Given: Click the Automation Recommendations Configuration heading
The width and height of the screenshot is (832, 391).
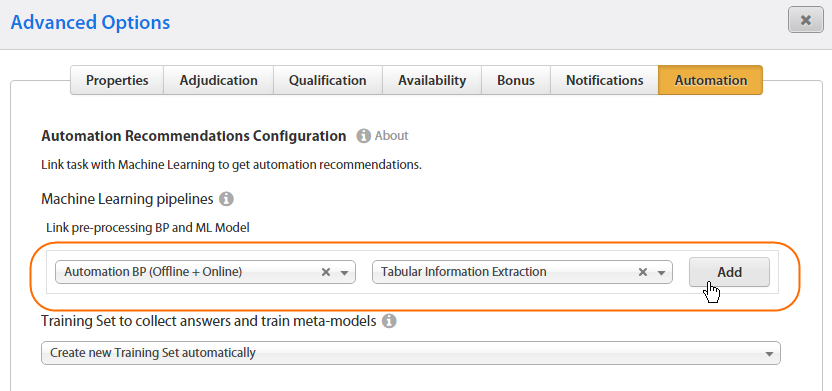Looking at the screenshot, I should point(194,136).
